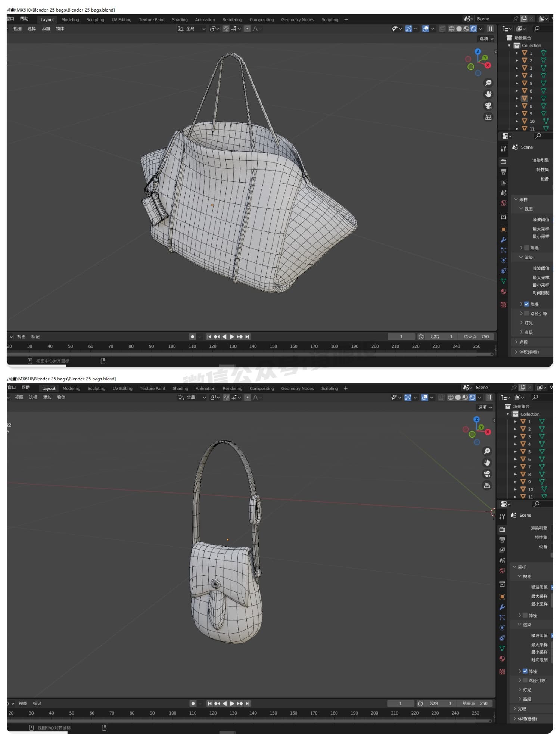Click current frame field '1' in tote-bag timeline

click(401, 336)
